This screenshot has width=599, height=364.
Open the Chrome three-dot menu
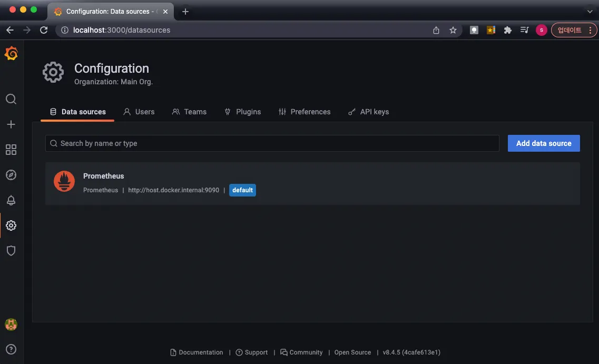[591, 30]
